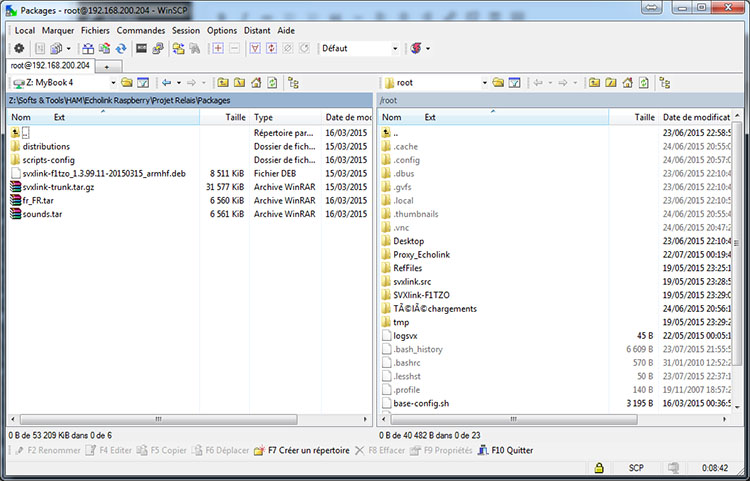Click the clear all selection icon

click(x=288, y=48)
